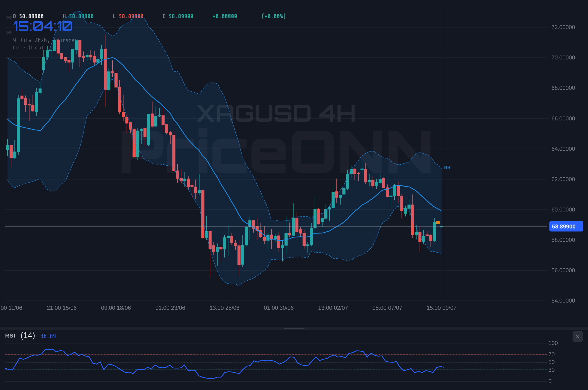Click the pane divider handle above RSI

tap(294, 329)
